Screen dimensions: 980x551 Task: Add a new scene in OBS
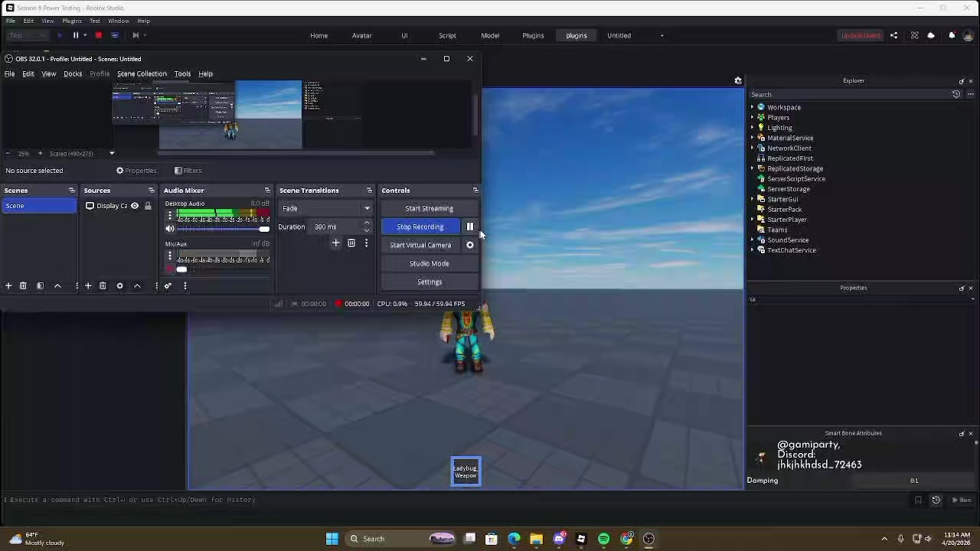[x=8, y=285]
